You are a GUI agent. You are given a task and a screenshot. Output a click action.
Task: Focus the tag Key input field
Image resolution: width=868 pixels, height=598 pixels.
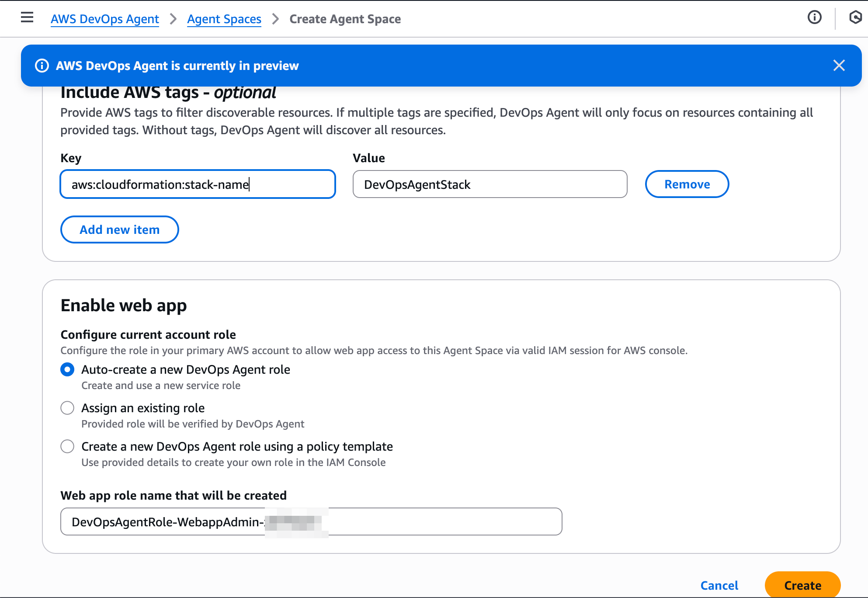pos(198,184)
